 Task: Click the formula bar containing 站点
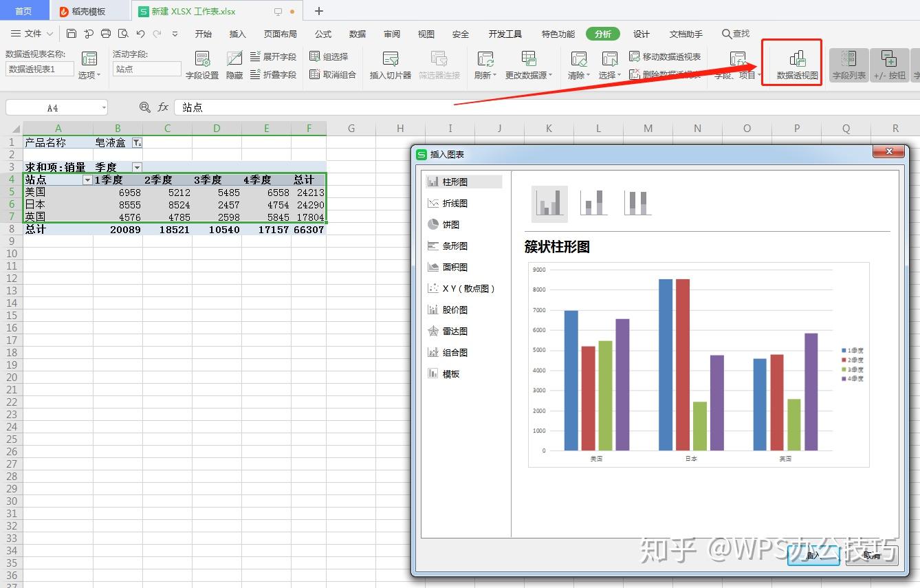coord(547,107)
